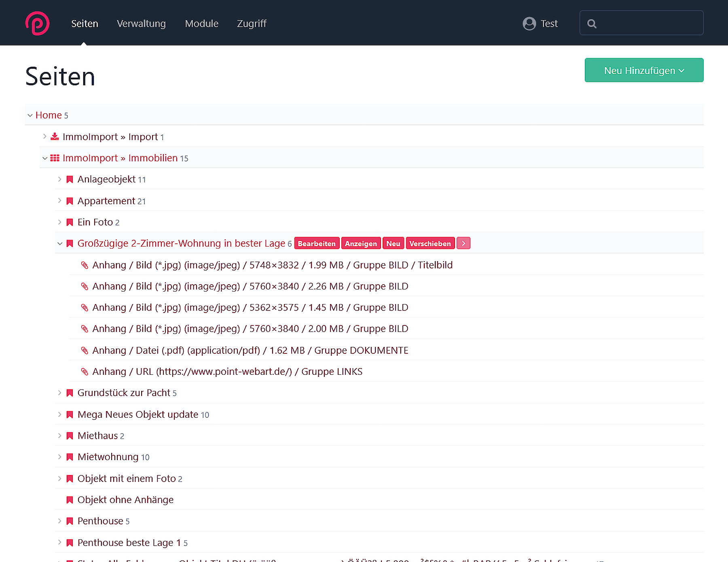
Task: Click the bookmark icon beside Anlageobjekt
Action: click(x=70, y=180)
